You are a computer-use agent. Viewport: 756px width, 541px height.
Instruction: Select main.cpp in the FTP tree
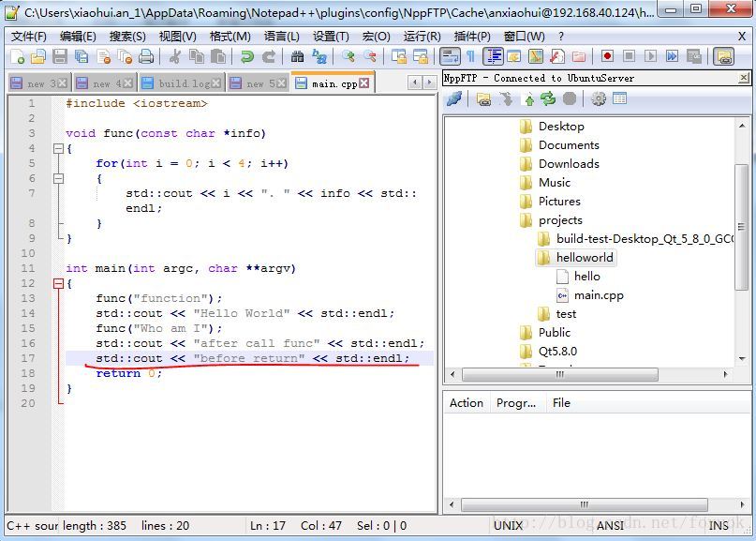click(599, 295)
